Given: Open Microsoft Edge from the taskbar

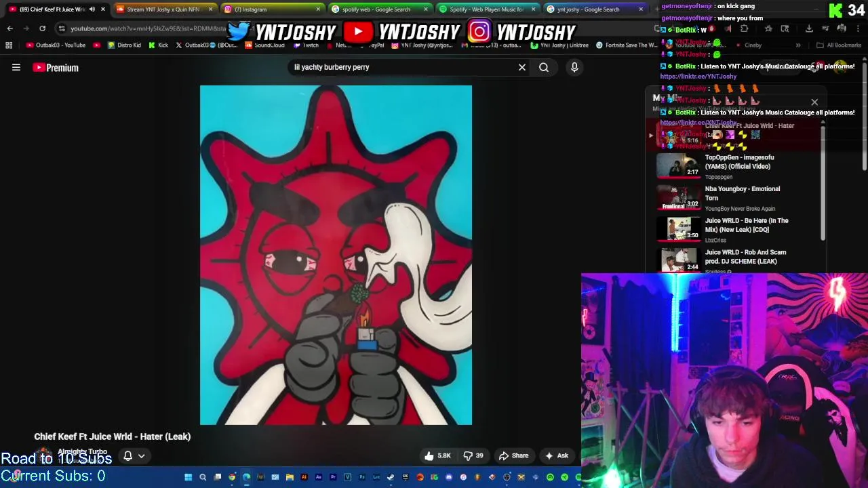Looking at the screenshot, I should (x=246, y=477).
